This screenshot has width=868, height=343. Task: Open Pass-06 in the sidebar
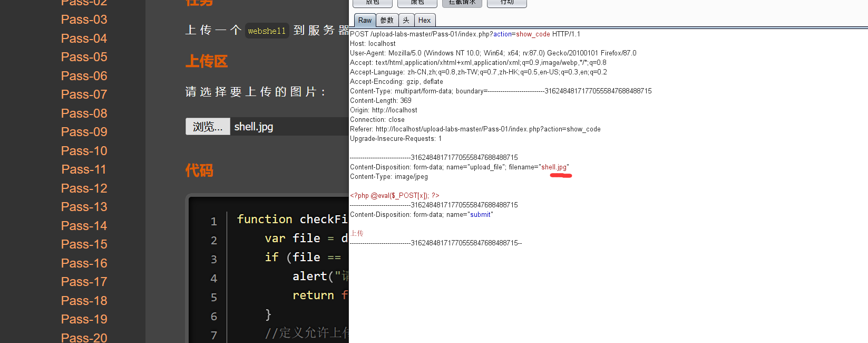[84, 76]
